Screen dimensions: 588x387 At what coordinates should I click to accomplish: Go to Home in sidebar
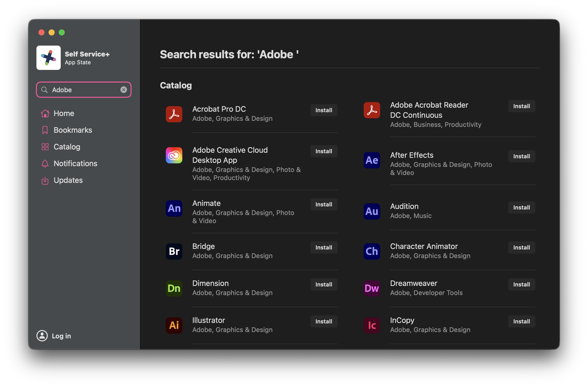(x=64, y=113)
